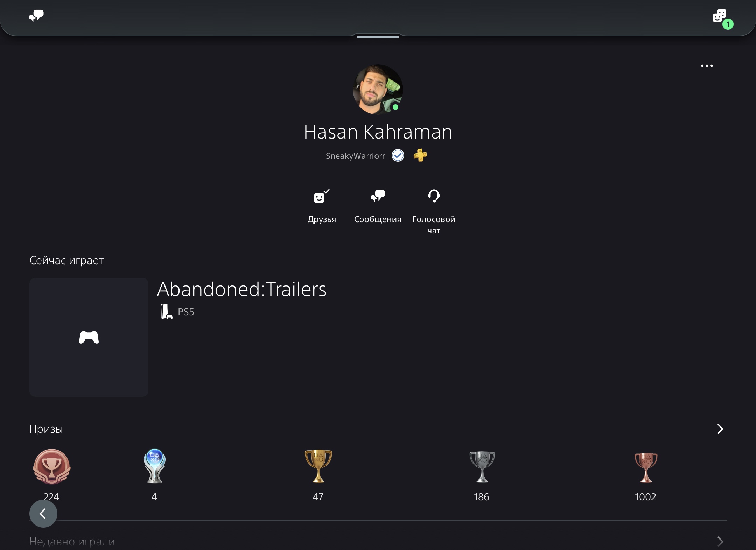Tap the silver trophy count 186
Screen dimensions: 756x550
pos(481,497)
